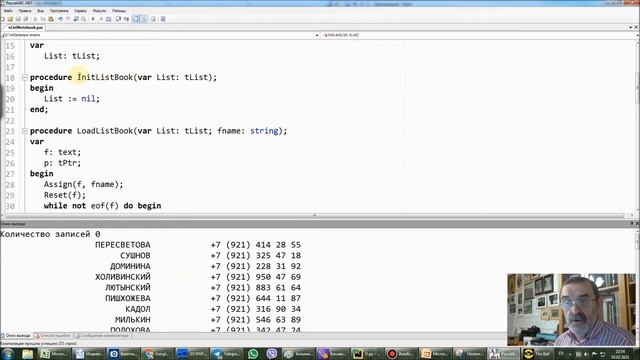
Task: Click the code line 'List := nil;'
Action: click(72, 99)
